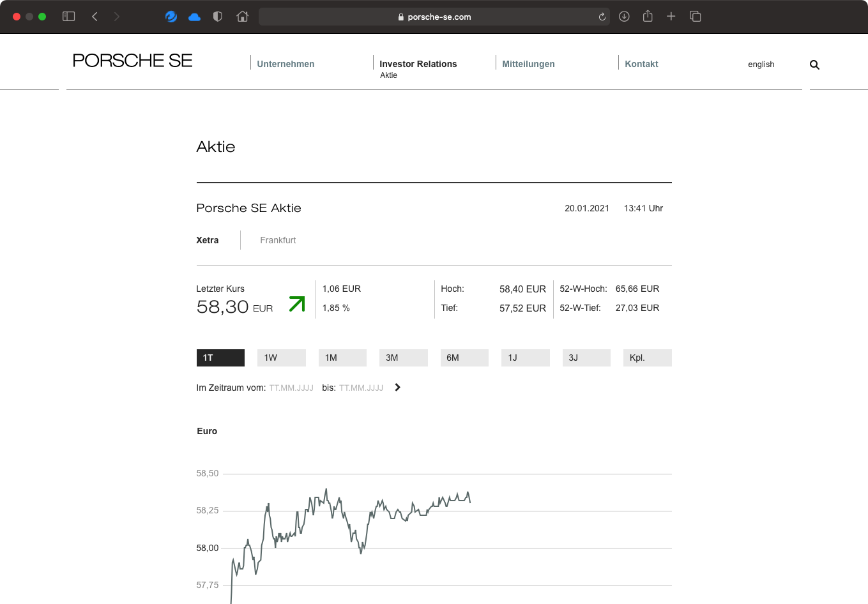
Task: Select the Xetra exchange tab
Action: (208, 240)
